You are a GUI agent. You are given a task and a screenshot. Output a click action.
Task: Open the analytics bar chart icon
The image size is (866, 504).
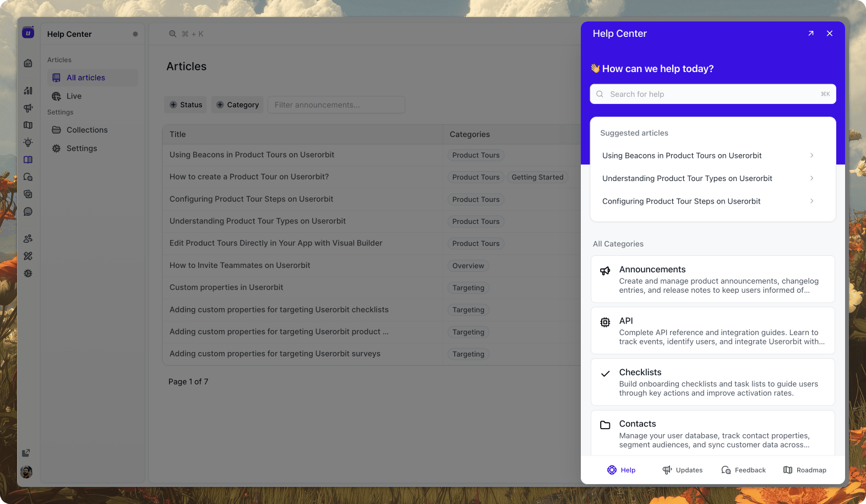[x=28, y=91]
